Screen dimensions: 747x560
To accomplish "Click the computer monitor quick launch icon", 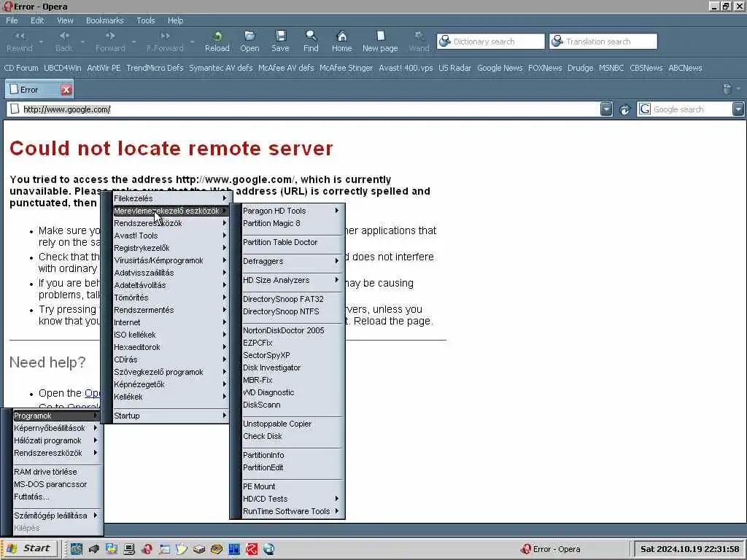I will 129,549.
